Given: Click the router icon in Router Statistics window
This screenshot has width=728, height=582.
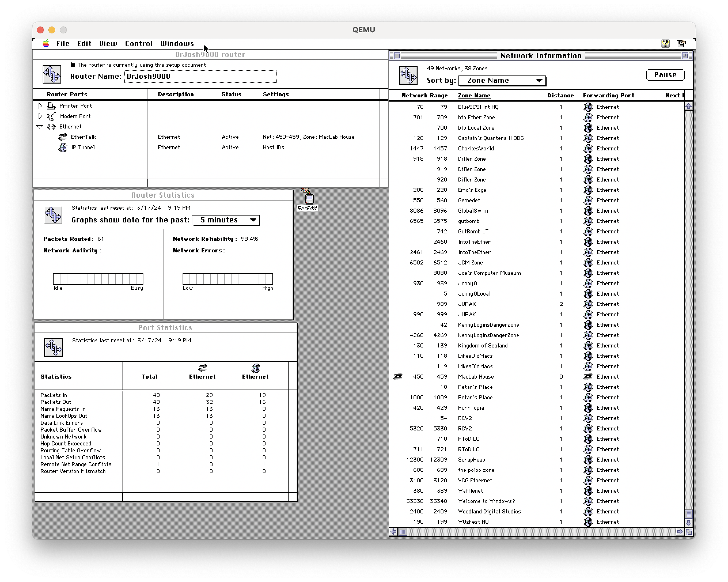Looking at the screenshot, I should pyautogui.click(x=53, y=215).
